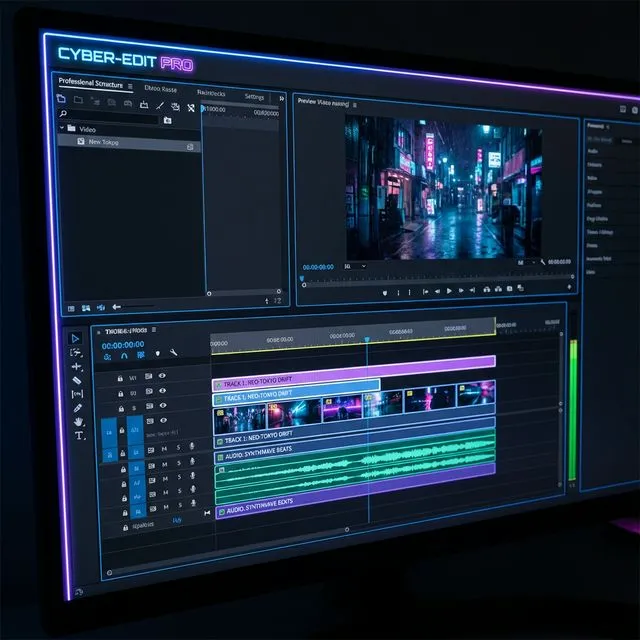This screenshot has height=640, width=640.
Task: Click Export Frame camera icon in preview
Action: [x=509, y=289]
